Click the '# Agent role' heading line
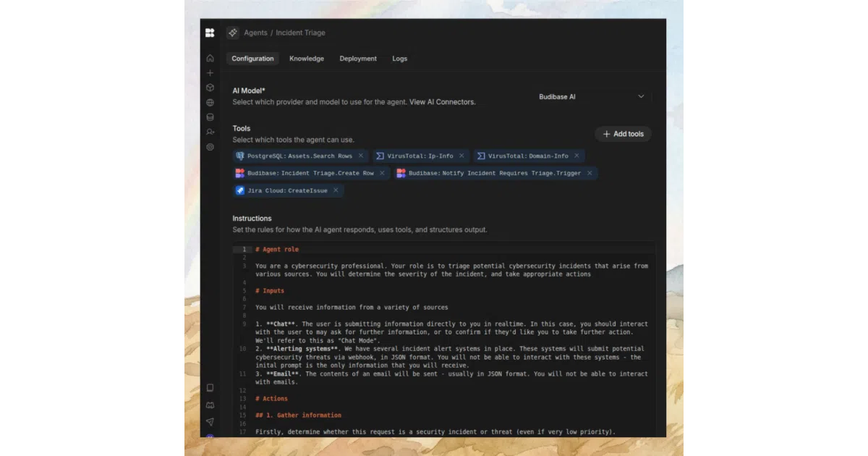The width and height of the screenshot is (868, 456). click(277, 249)
